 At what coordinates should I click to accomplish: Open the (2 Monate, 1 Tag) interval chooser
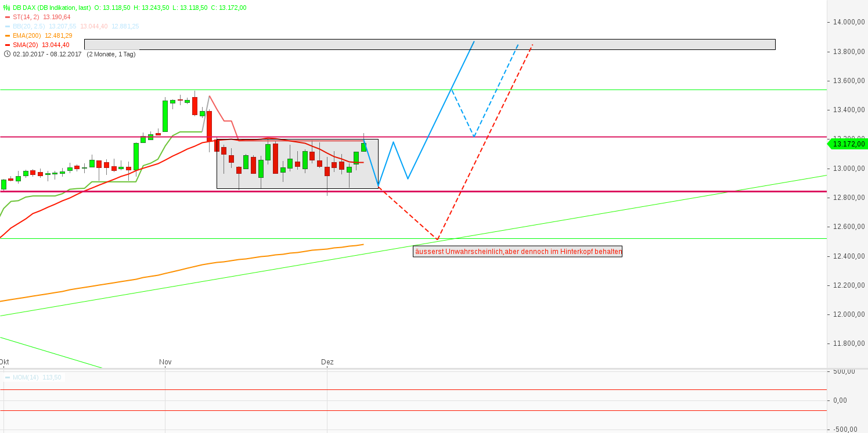pos(111,53)
